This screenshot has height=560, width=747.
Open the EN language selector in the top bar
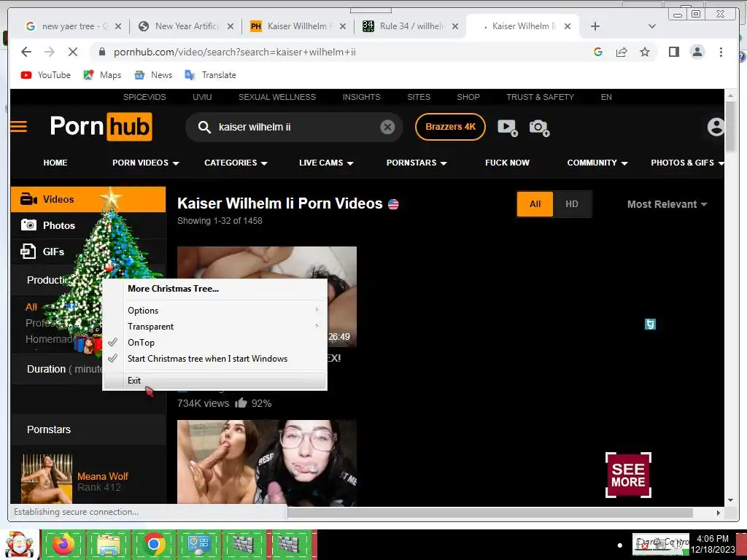point(606,97)
